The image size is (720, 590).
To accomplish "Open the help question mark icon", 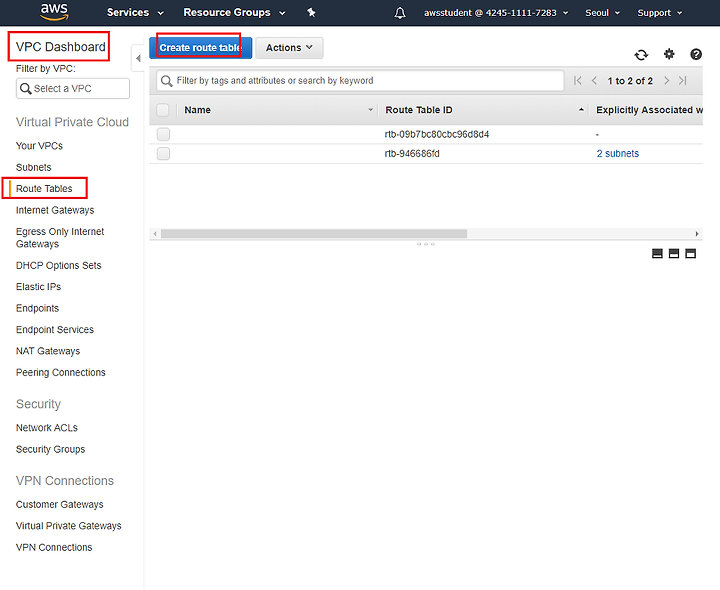I will [696, 54].
